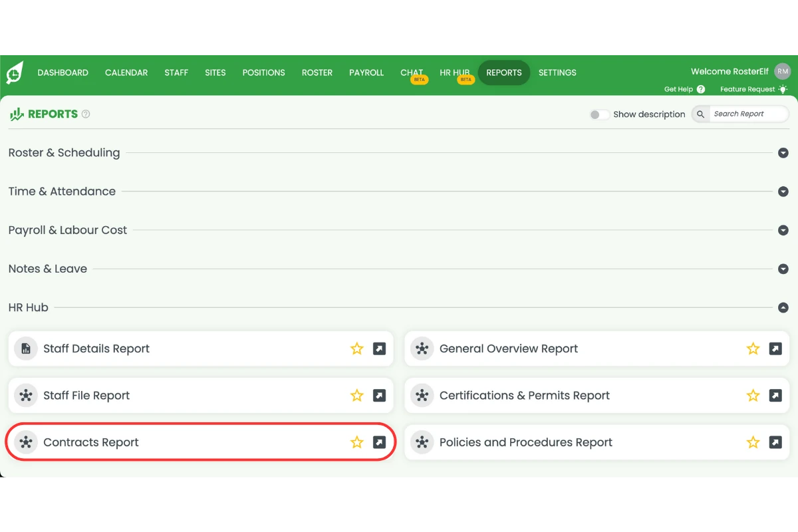Screen dimensions: 798x532
Task: Toggle the Show description switch
Action: point(599,114)
